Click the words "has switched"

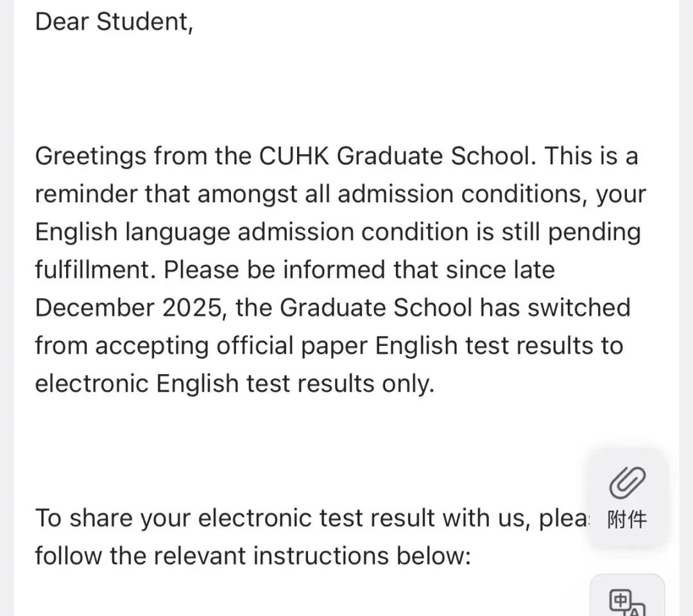click(556, 307)
